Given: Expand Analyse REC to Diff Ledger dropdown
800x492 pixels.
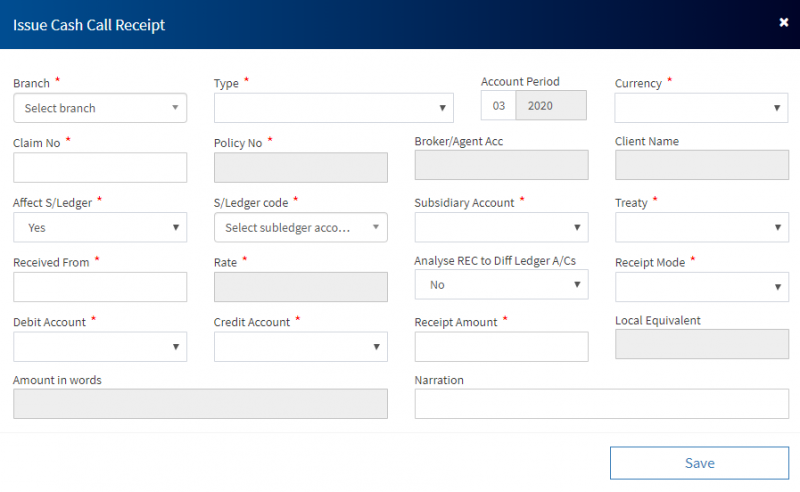Looking at the screenshot, I should (501, 285).
